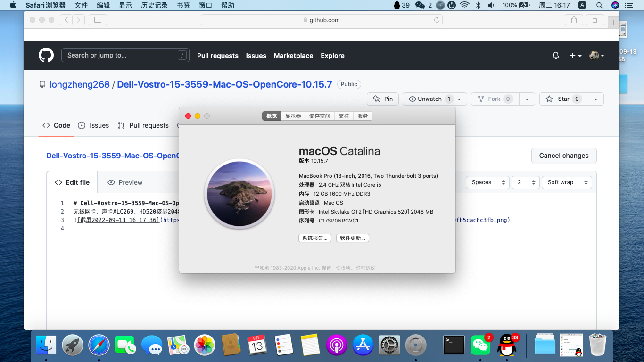The width and height of the screenshot is (644, 362).
Task: Open App Store from the Dock
Action: tap(363, 346)
